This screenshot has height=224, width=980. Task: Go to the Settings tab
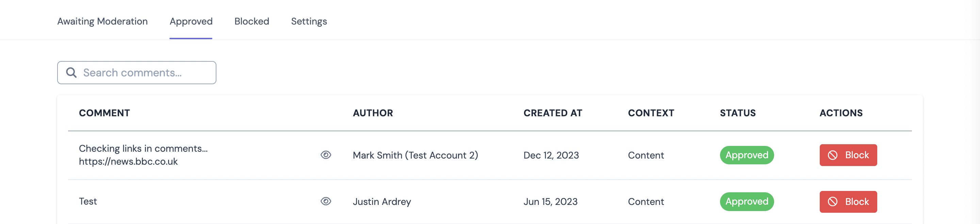(309, 21)
